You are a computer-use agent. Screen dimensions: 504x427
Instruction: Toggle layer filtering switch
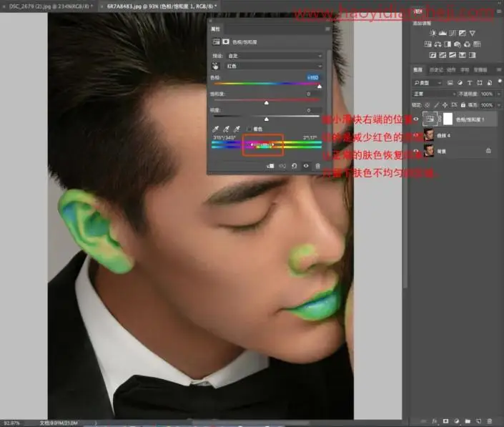[500, 82]
